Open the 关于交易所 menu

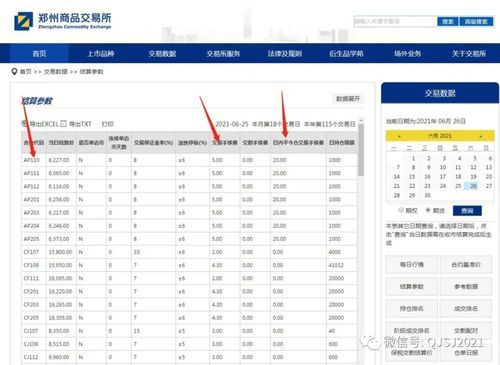point(469,53)
